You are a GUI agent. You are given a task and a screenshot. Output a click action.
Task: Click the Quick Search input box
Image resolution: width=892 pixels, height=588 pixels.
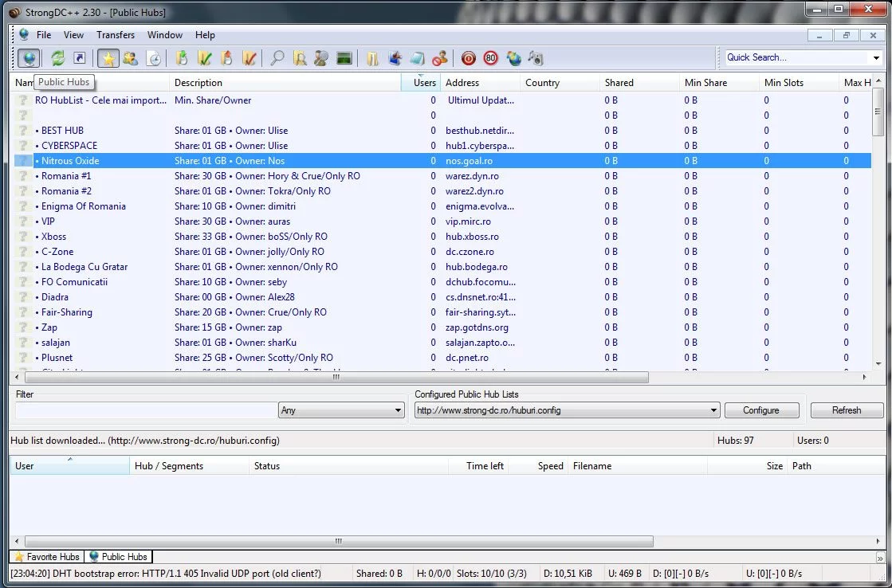798,57
